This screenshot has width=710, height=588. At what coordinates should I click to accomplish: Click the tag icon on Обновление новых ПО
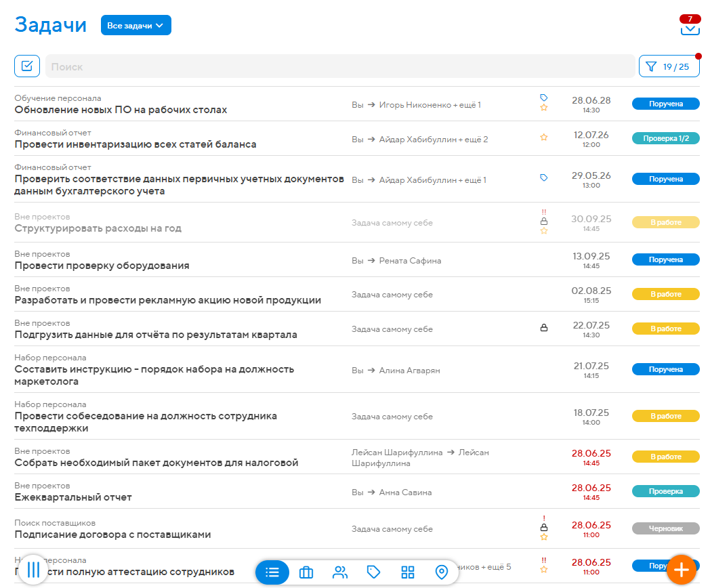coord(544,97)
